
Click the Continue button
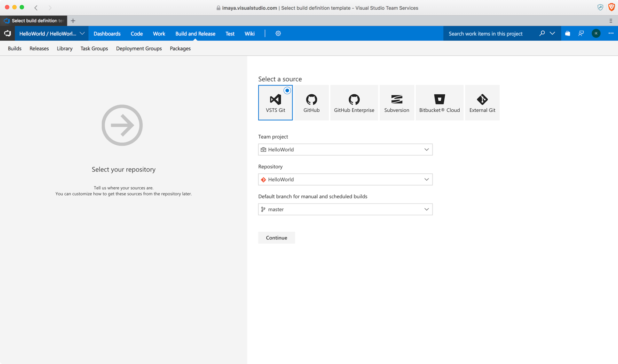[x=276, y=238]
